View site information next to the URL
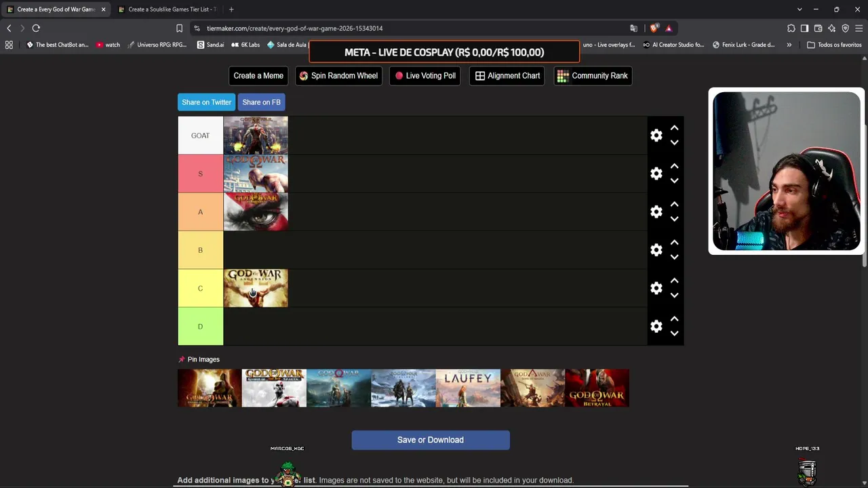This screenshot has height=488, width=868. tap(197, 28)
